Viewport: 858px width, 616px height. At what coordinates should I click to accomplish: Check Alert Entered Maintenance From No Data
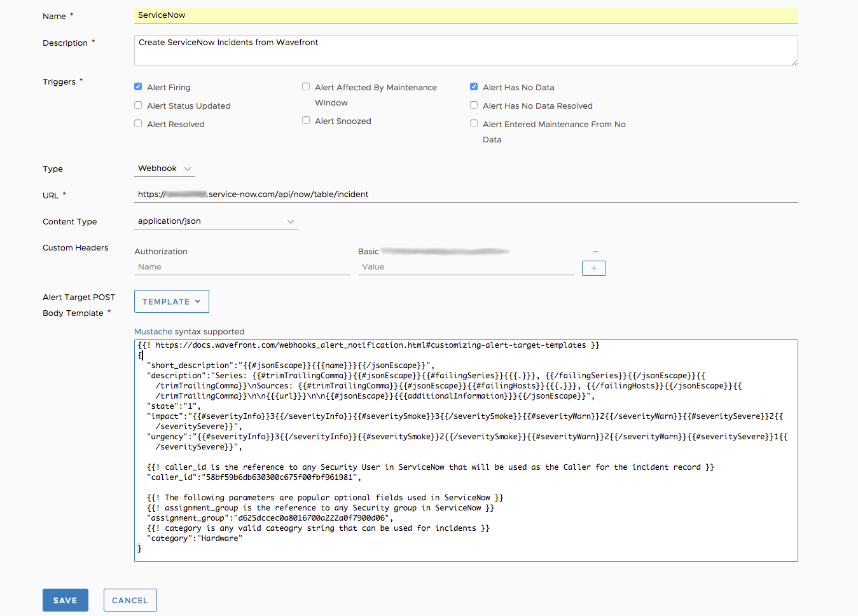click(474, 123)
